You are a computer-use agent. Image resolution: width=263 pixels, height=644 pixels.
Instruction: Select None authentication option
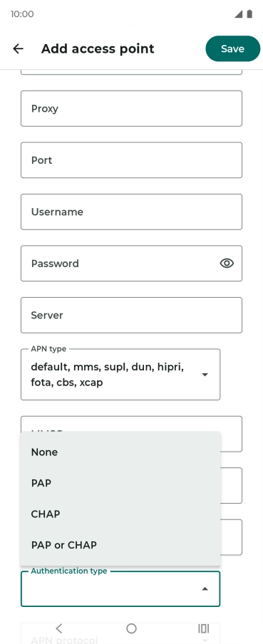[x=120, y=452]
